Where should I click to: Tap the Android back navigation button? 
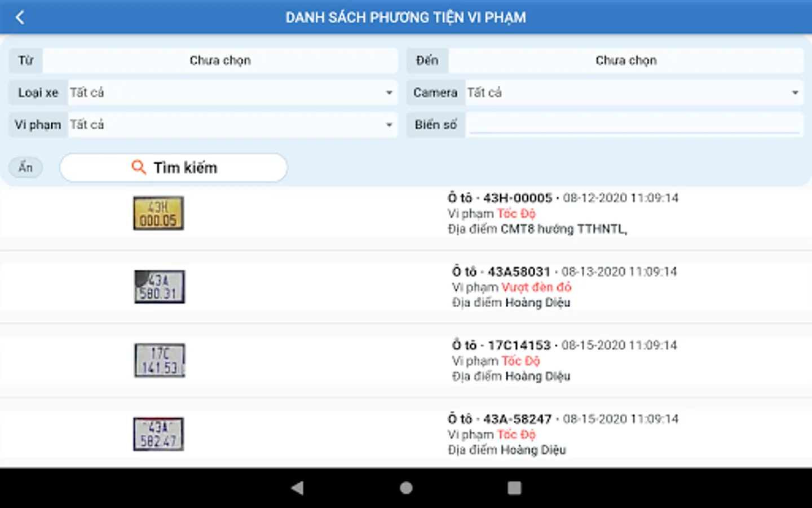tap(297, 488)
